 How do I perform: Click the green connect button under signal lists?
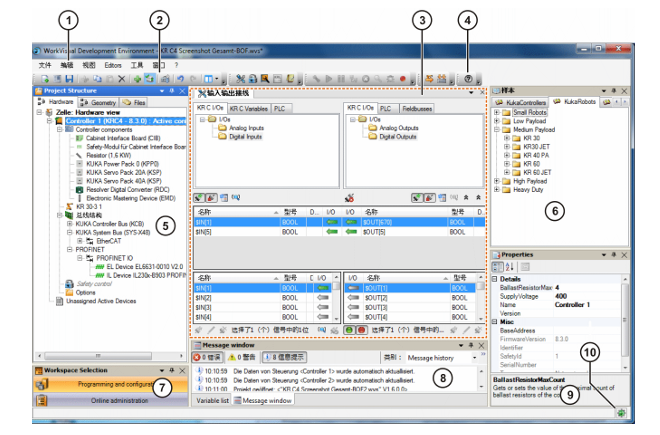(351, 328)
